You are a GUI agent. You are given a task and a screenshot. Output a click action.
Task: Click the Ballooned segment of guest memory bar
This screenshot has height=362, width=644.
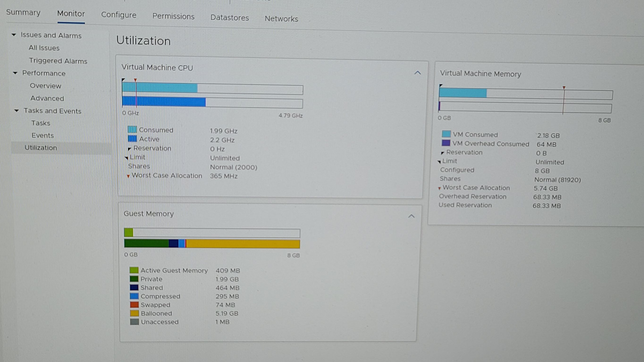pos(243,244)
